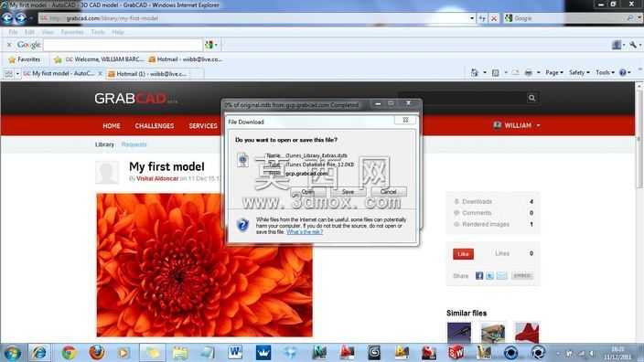Viewport: 644px width, 362px height.
Task: Open the Edit menu
Action: 29,32
